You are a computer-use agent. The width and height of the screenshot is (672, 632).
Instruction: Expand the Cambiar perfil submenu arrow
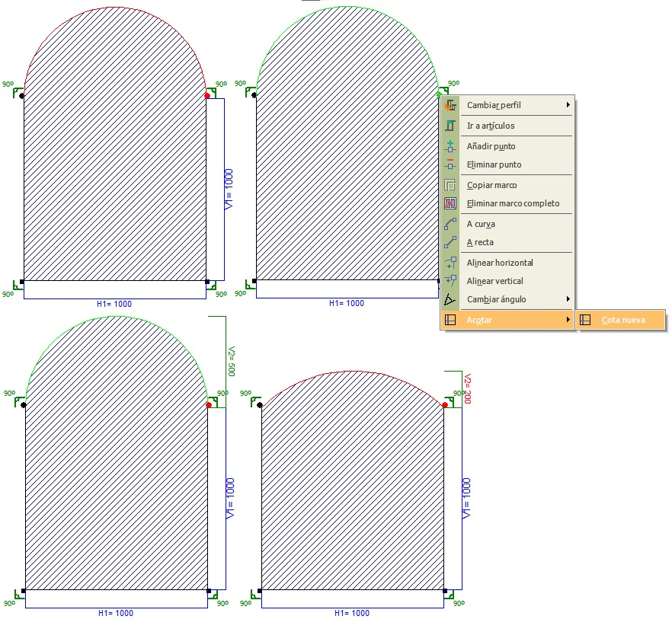coord(568,105)
